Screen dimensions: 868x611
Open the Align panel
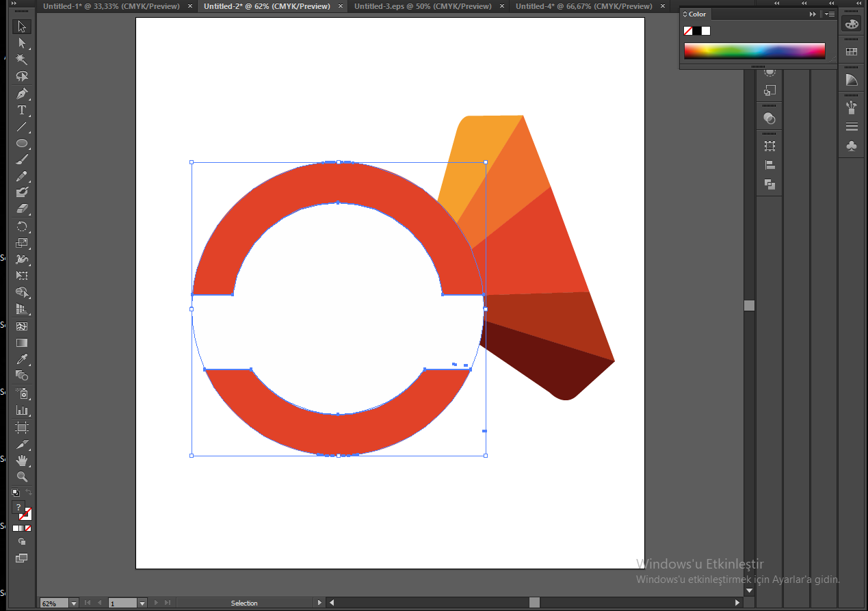(x=770, y=165)
